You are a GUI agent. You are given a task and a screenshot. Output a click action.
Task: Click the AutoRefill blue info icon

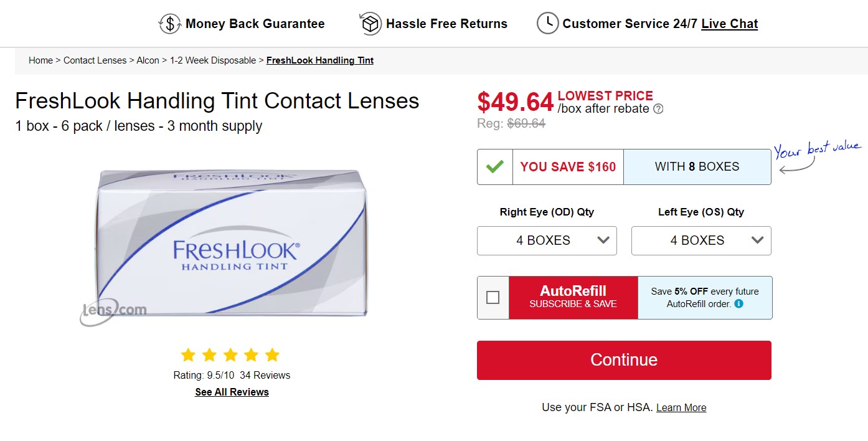pos(738,304)
